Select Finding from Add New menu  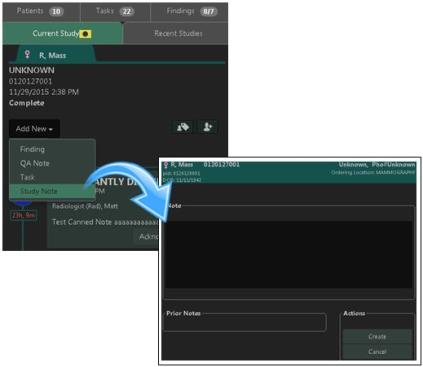[x=32, y=149]
